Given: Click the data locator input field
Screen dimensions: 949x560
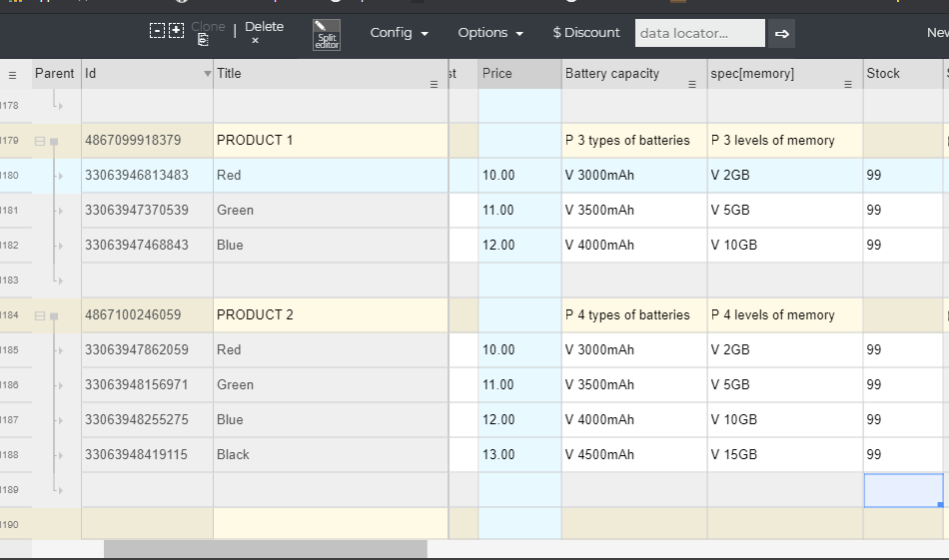Looking at the screenshot, I should [x=699, y=33].
